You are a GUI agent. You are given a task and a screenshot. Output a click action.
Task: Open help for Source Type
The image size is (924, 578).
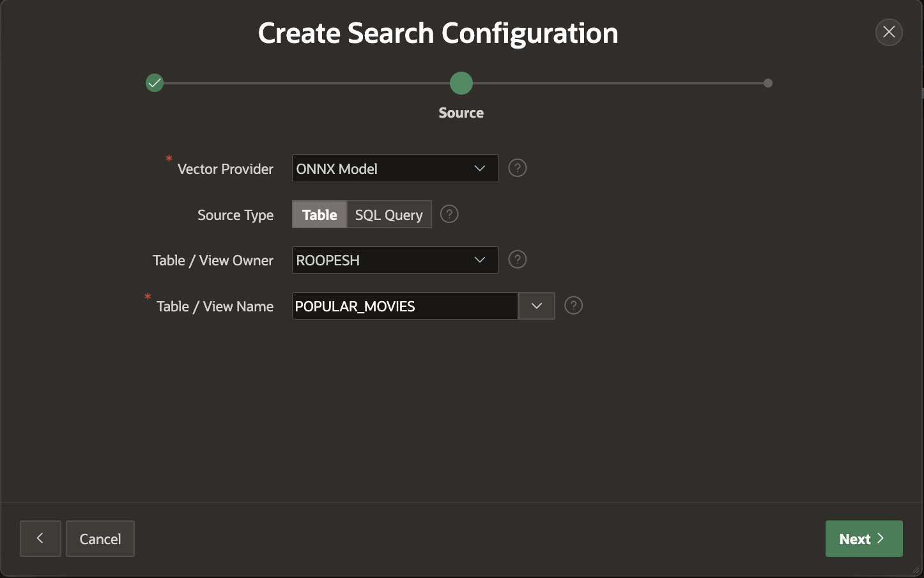[449, 214]
